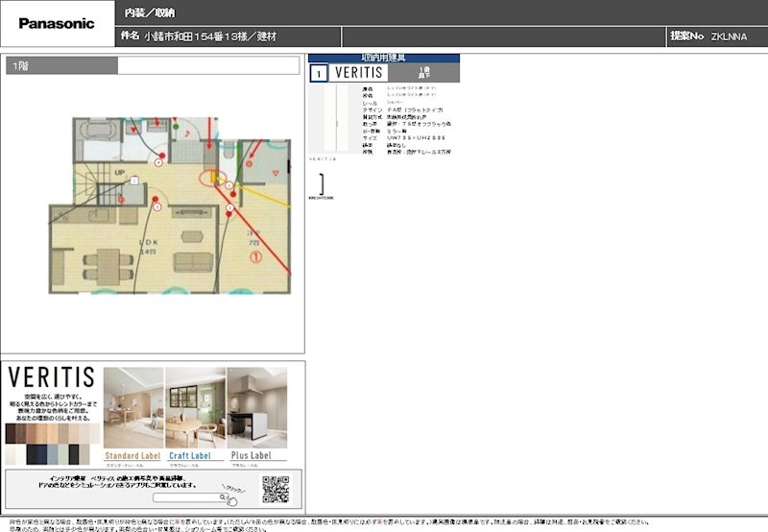Screen dimensions: 768x532
Task: Click the Plus Label kitchen photo
Action: pos(257,407)
